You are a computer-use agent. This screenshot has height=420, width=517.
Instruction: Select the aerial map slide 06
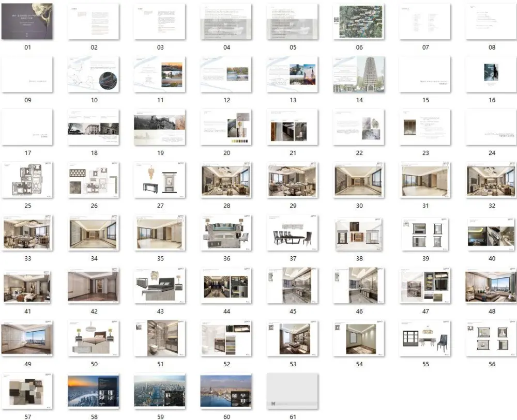359,21
